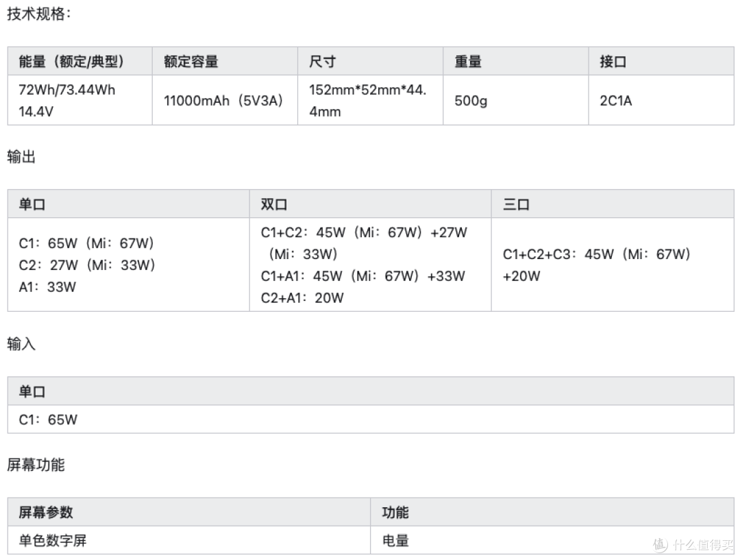Select the 双口 output column header
This screenshot has height=560, width=740.
pos(371,204)
